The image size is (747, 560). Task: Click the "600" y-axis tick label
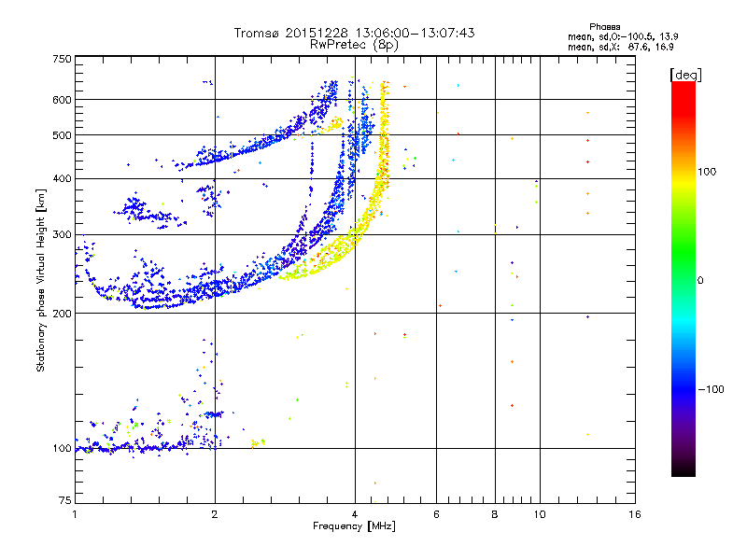tap(62, 100)
